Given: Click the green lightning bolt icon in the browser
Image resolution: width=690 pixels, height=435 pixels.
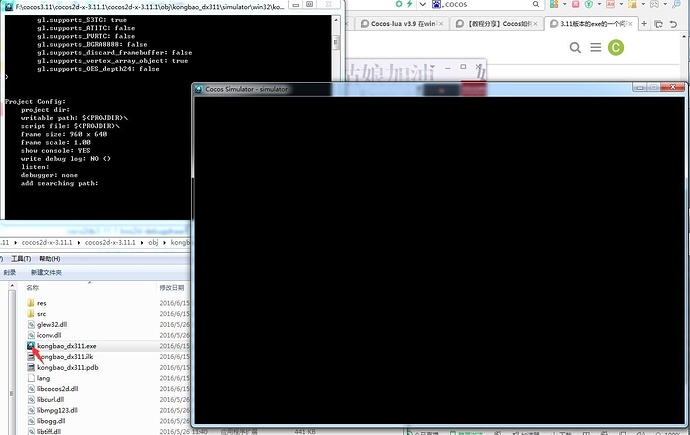Looking at the screenshot, I should (410, 4).
